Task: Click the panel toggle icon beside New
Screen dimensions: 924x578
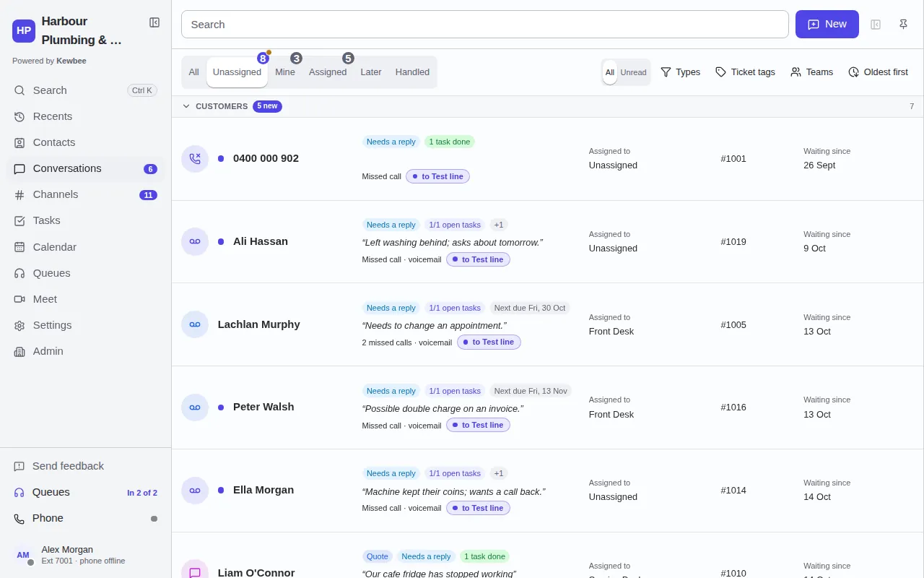Action: click(876, 25)
